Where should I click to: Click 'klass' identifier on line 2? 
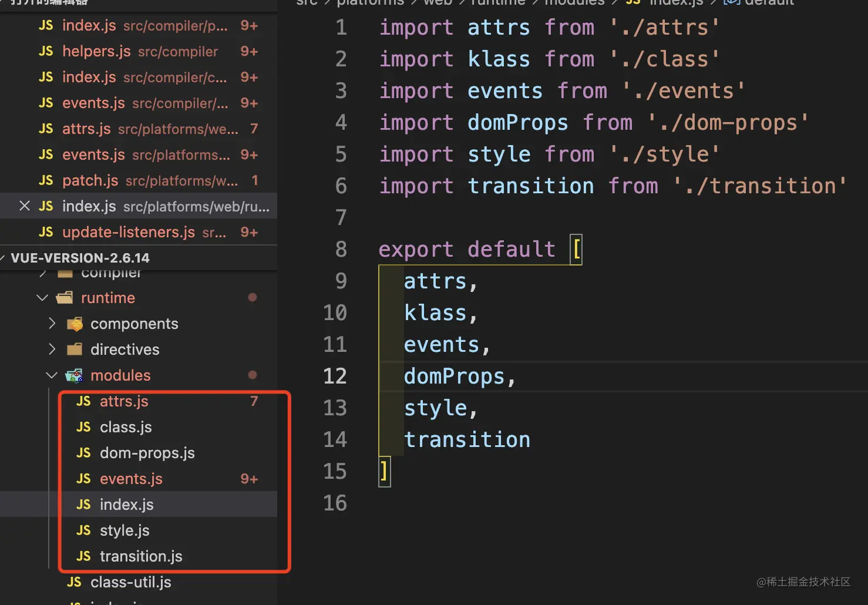click(499, 59)
